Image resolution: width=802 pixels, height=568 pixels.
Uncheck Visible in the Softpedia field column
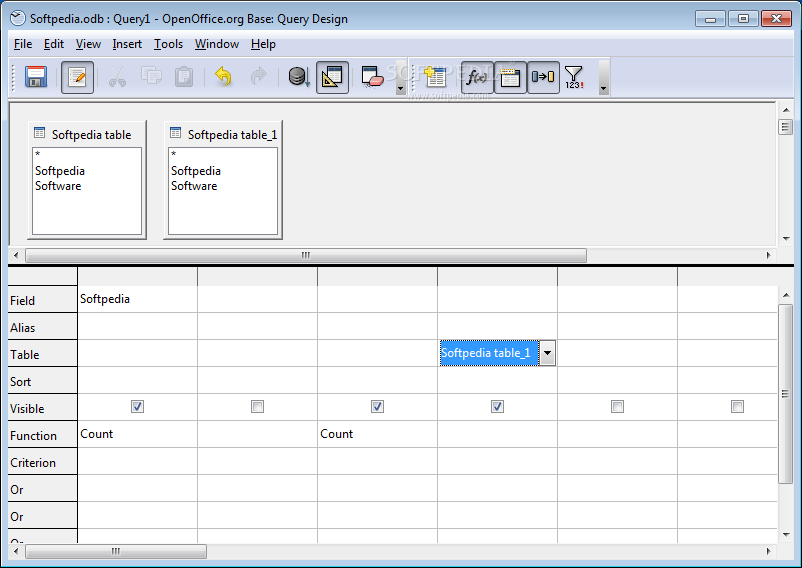(137, 406)
